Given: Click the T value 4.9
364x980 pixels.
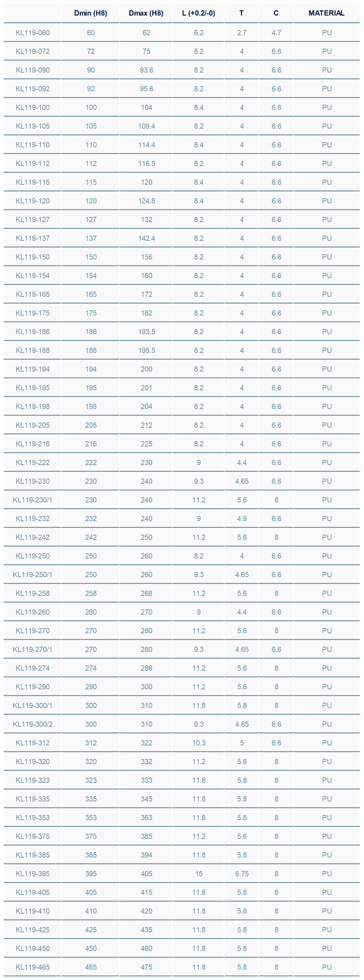Looking at the screenshot, I should coord(242,519).
